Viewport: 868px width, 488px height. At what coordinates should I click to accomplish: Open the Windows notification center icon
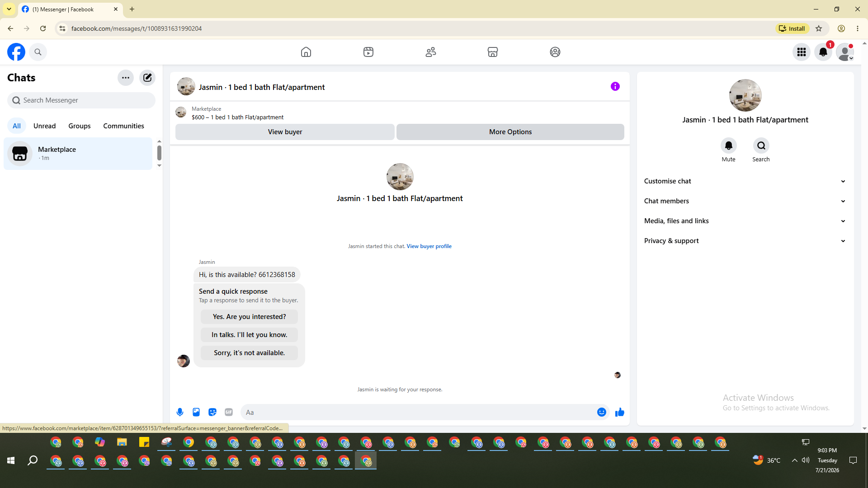coord(853,460)
